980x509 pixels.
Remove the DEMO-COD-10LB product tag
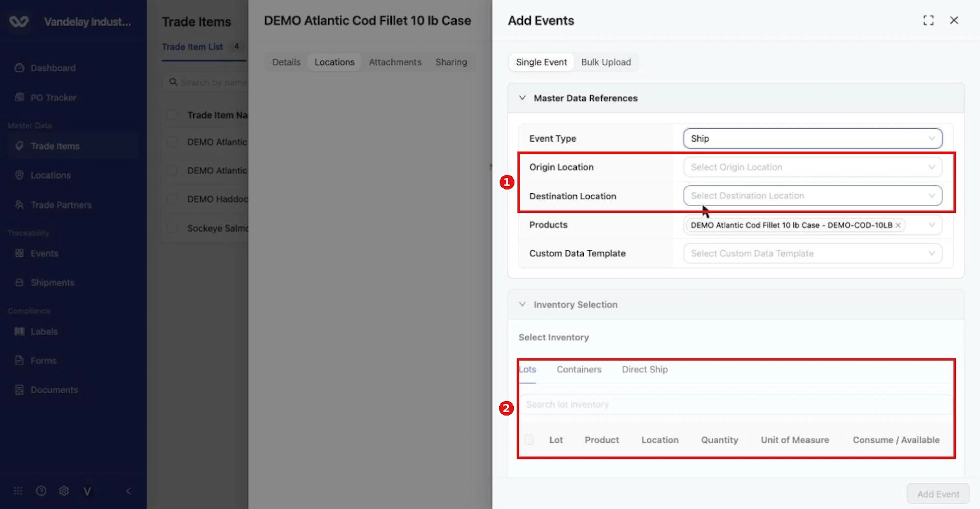898,225
